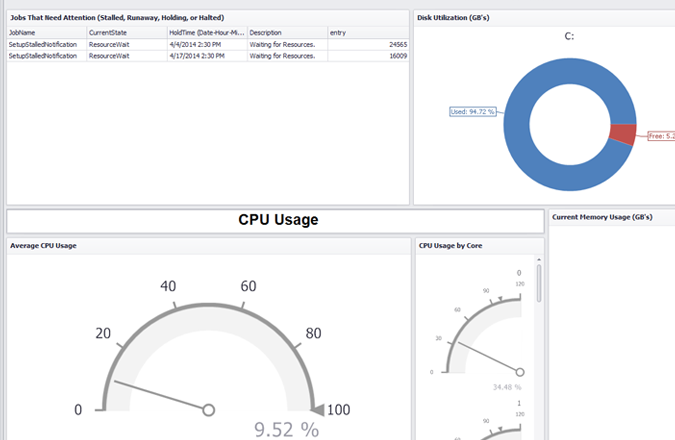Click the CPU by Core scrollbar thumb

tap(539, 283)
